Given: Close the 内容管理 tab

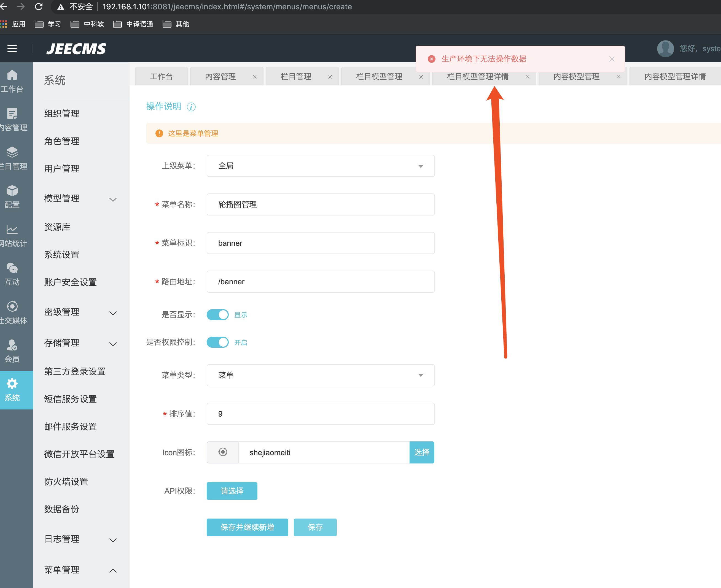Looking at the screenshot, I should 255,77.
